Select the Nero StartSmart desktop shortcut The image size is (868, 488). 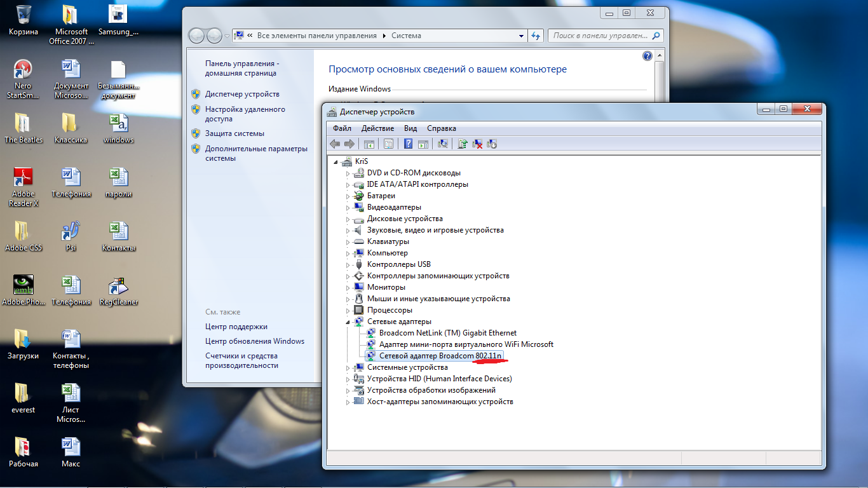[x=23, y=79]
